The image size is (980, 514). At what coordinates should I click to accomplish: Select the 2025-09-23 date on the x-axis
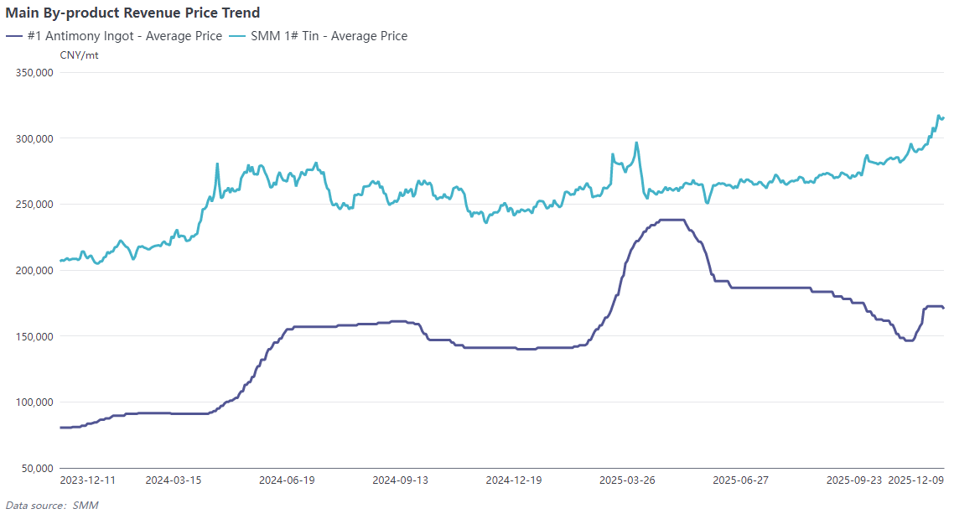[x=853, y=480]
